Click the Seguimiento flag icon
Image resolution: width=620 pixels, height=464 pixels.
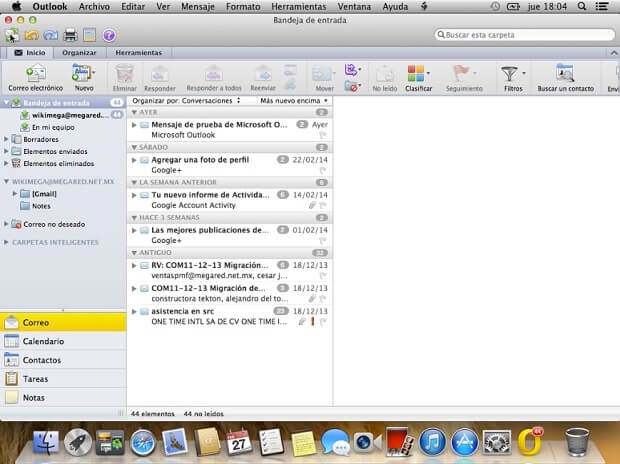click(461, 74)
